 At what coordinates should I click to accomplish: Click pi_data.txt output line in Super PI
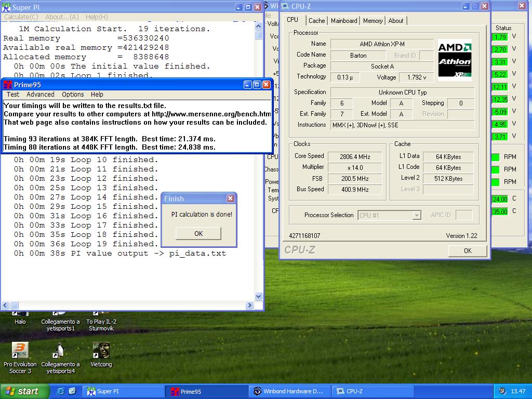[120, 254]
